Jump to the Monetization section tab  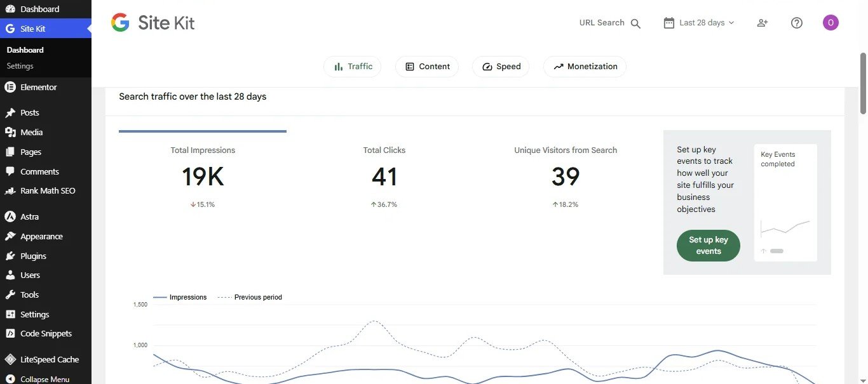pyautogui.click(x=585, y=67)
